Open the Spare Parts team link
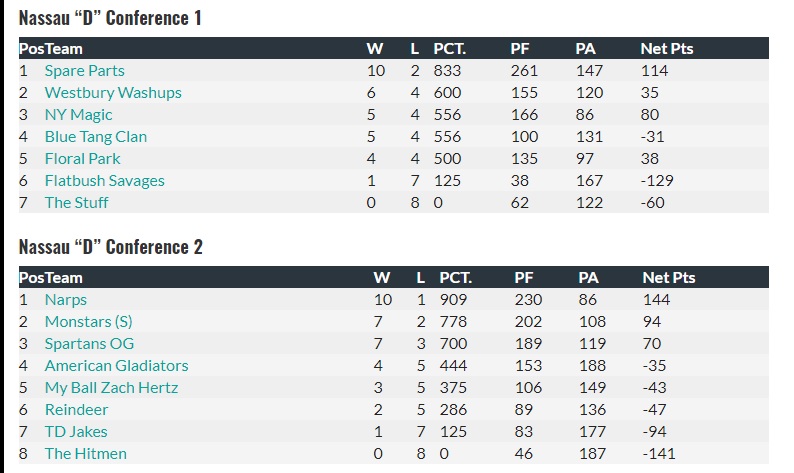This screenshot has width=794, height=473. [x=84, y=71]
